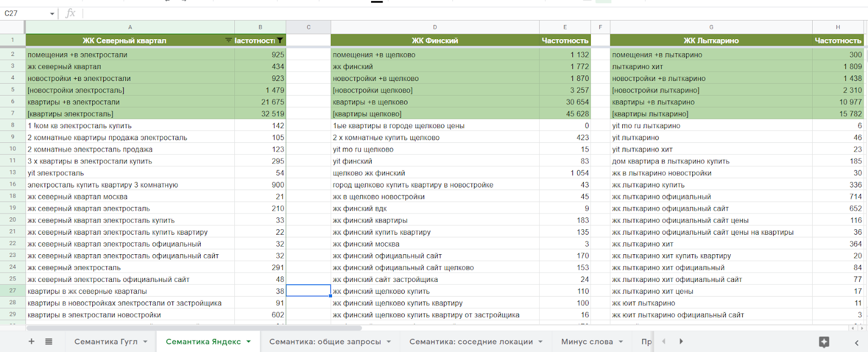The image size is (868, 352).
Task: Select column D header
Action: (435, 27)
